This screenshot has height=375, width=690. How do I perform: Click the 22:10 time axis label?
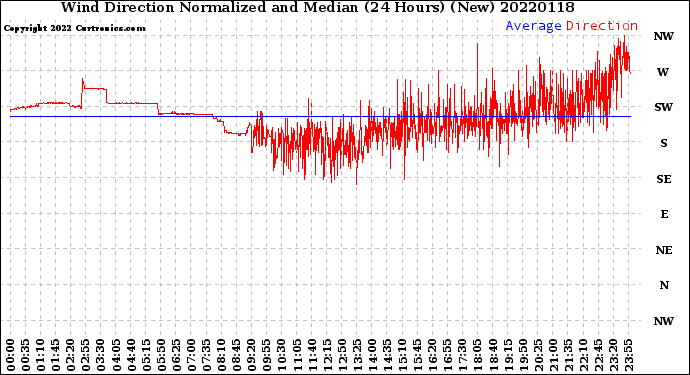point(583,355)
